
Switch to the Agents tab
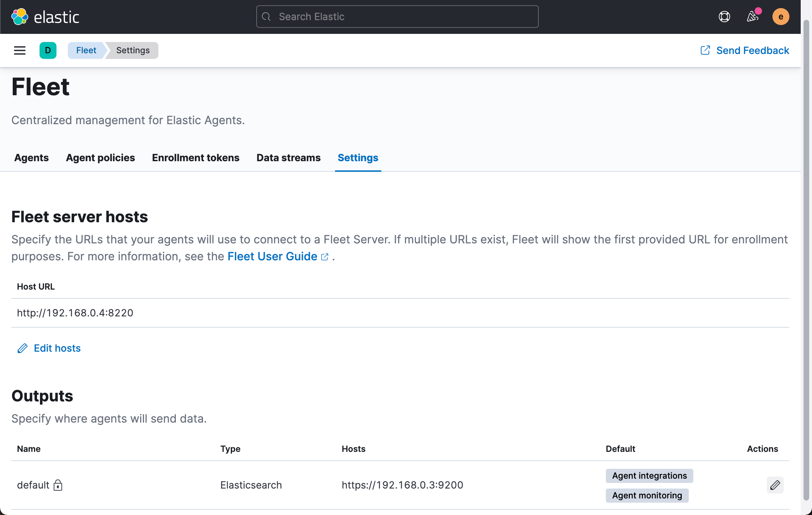[31, 158]
